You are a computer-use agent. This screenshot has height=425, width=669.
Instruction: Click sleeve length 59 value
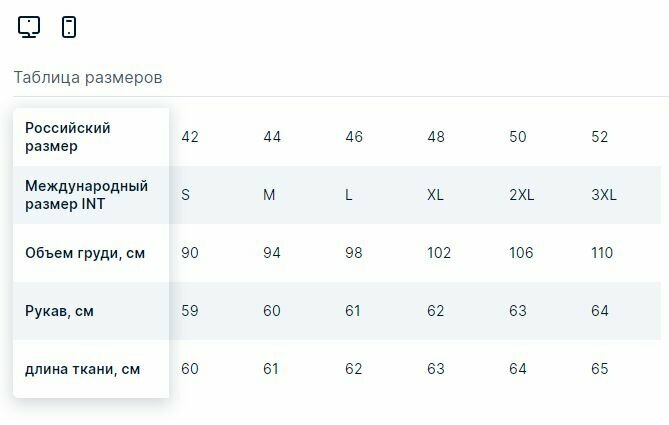click(x=190, y=311)
